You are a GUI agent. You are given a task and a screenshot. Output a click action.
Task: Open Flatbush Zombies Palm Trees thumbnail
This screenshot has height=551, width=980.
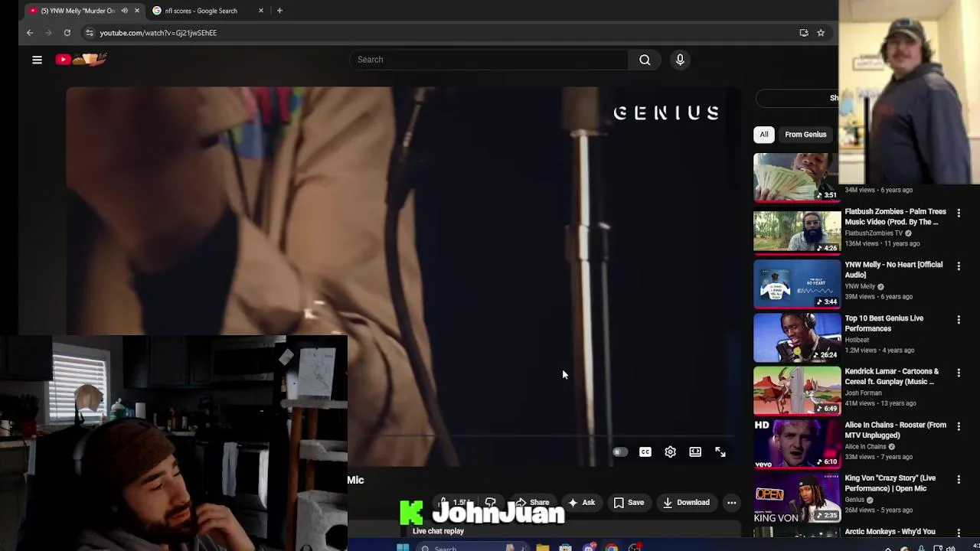(797, 231)
